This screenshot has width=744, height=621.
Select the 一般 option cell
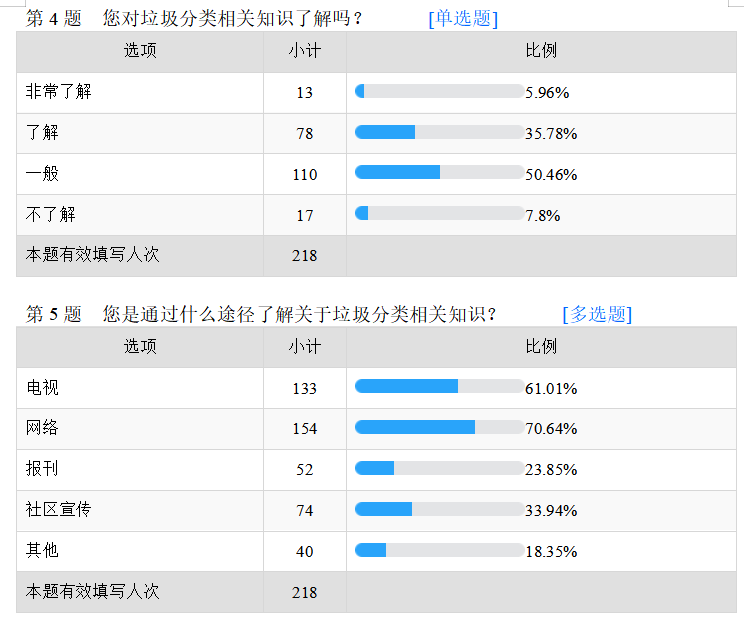click(140, 174)
